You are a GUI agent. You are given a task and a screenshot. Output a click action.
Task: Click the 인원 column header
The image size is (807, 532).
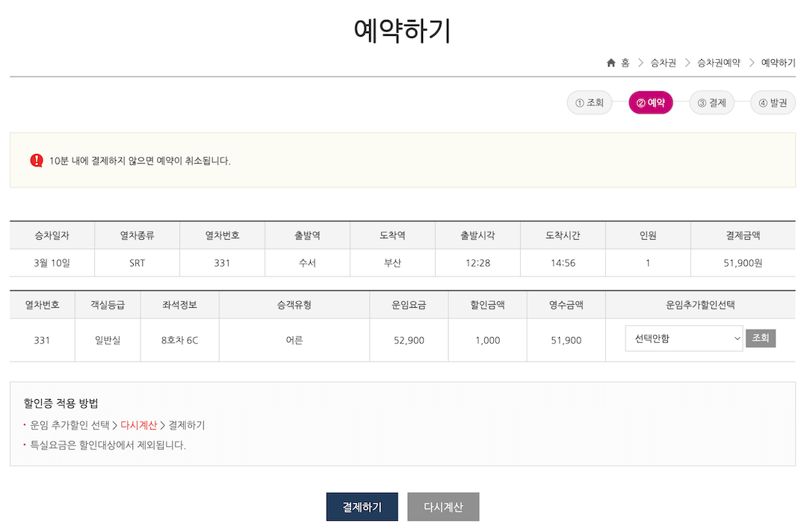tap(648, 235)
